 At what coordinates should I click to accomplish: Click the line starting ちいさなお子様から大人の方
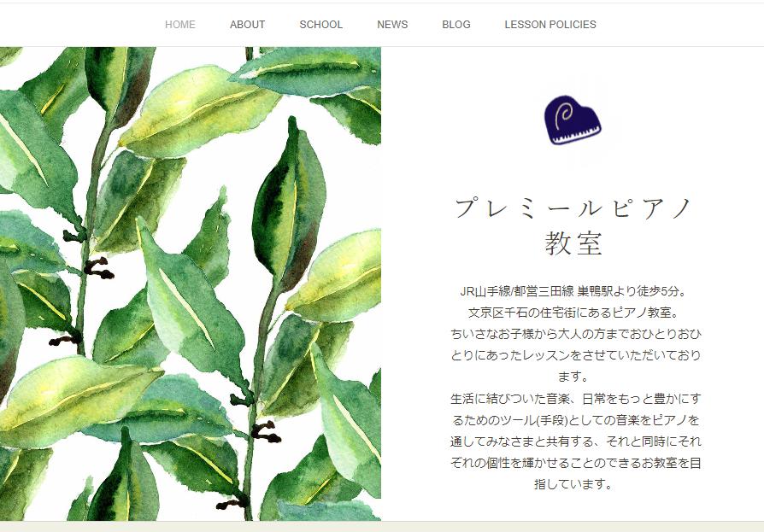(x=575, y=335)
